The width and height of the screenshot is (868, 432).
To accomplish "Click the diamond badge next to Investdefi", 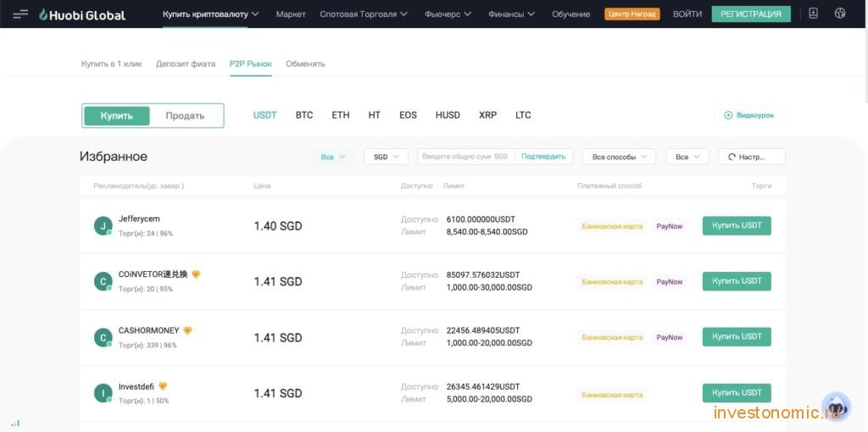I will pyautogui.click(x=163, y=386).
